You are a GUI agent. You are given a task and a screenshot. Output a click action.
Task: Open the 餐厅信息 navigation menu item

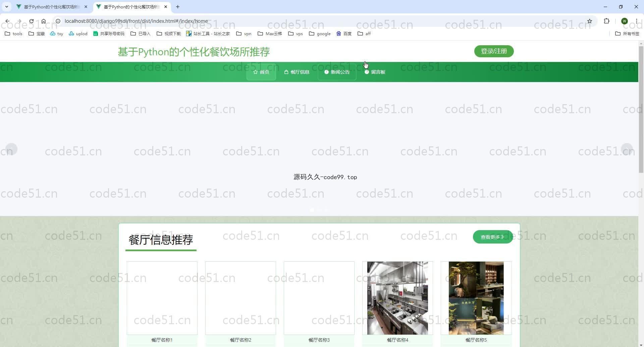(x=297, y=72)
